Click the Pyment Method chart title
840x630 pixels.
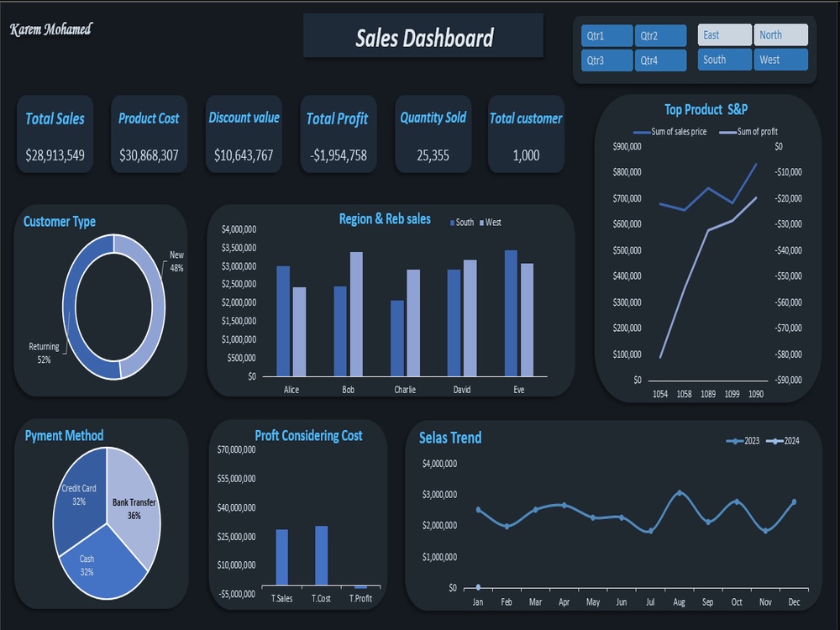click(65, 435)
